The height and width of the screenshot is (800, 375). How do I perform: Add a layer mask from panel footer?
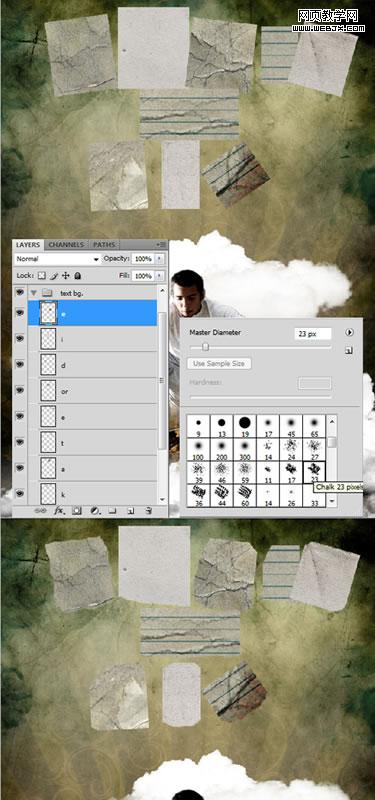point(77,510)
